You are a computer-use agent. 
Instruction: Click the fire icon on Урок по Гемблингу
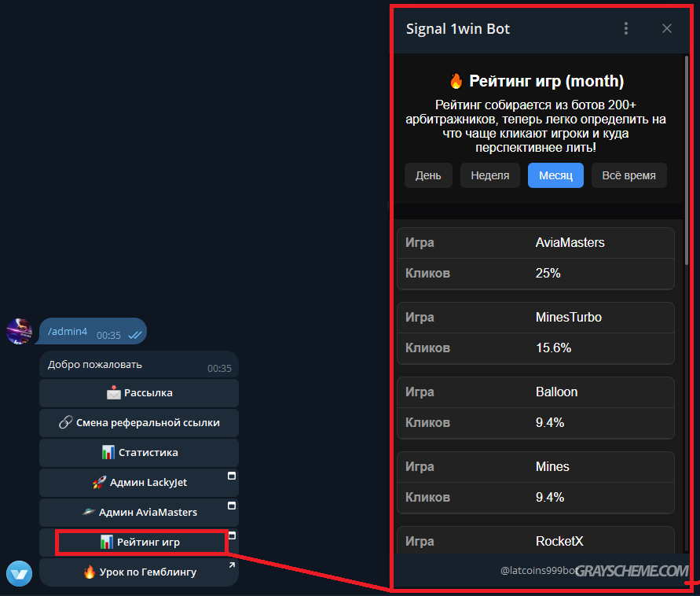[x=90, y=572]
